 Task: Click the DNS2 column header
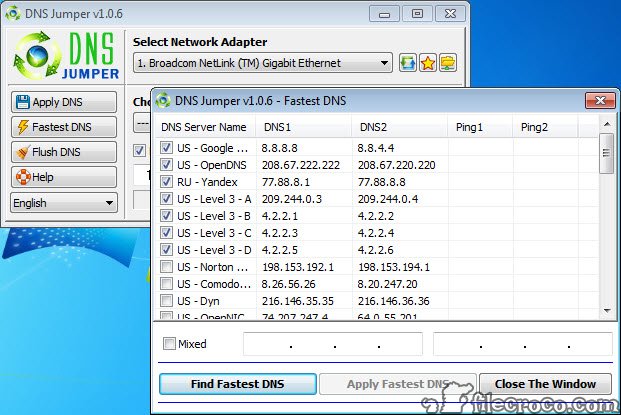[x=400, y=127]
